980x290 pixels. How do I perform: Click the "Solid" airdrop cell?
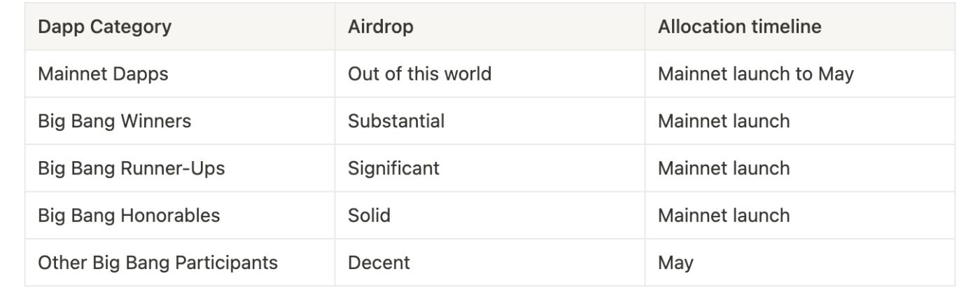point(369,215)
